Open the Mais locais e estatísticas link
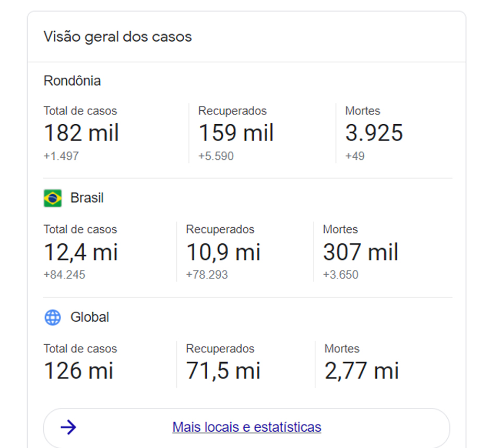This screenshot has height=448, width=501. click(246, 428)
